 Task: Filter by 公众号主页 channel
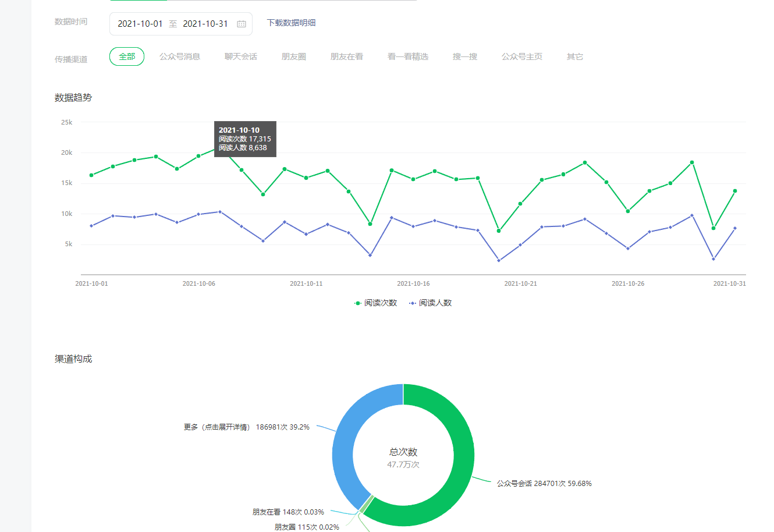522,56
